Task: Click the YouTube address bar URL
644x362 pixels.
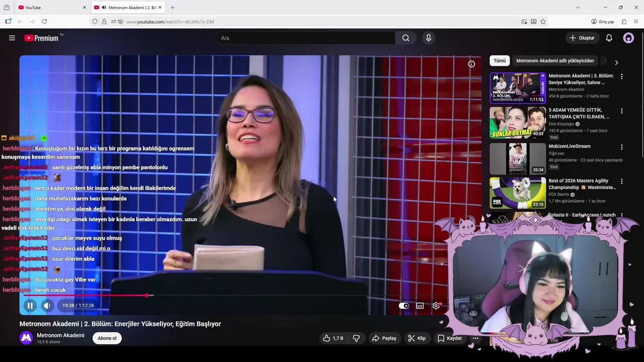Action: click(170, 22)
